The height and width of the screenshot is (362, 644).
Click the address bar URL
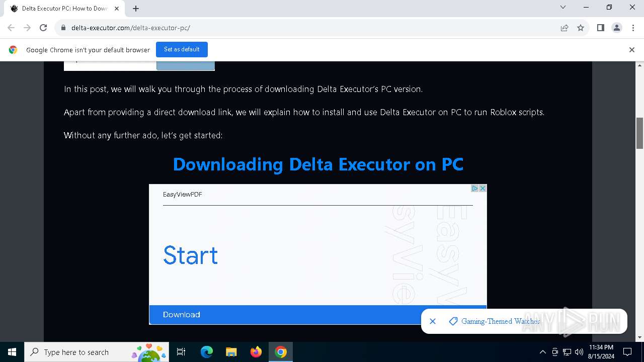tap(131, 28)
